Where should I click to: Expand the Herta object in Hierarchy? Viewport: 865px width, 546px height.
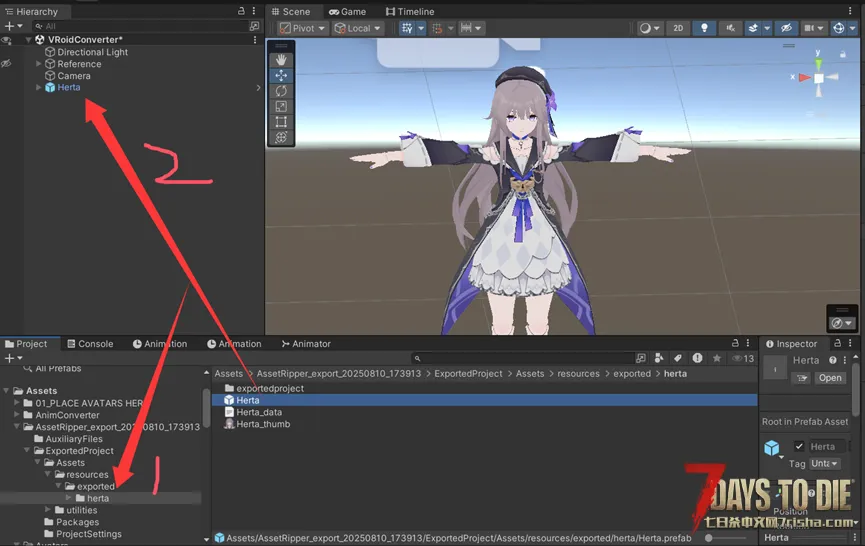[39, 87]
